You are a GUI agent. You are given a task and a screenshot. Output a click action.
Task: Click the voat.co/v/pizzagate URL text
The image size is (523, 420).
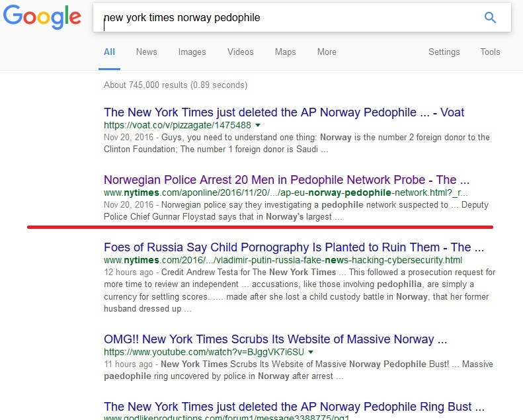[177, 125]
